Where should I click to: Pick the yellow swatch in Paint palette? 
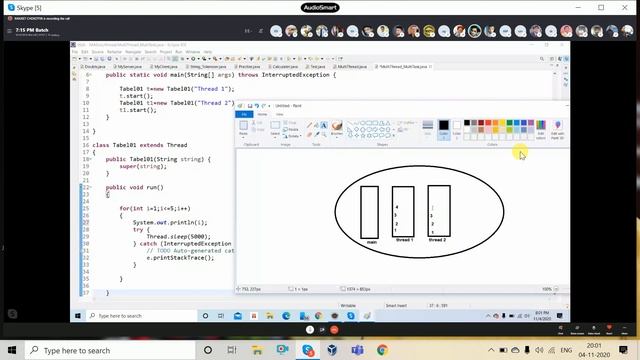tap(502, 123)
